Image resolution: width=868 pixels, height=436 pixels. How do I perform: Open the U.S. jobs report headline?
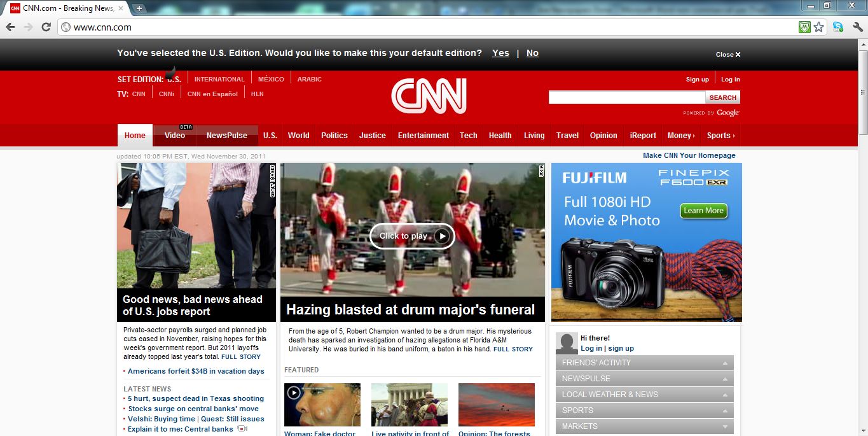click(x=193, y=306)
